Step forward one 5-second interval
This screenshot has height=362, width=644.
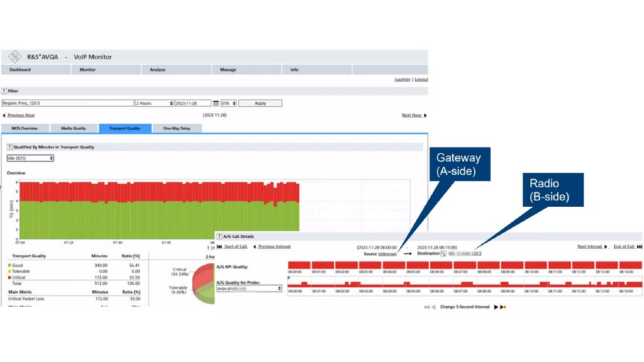click(x=496, y=307)
